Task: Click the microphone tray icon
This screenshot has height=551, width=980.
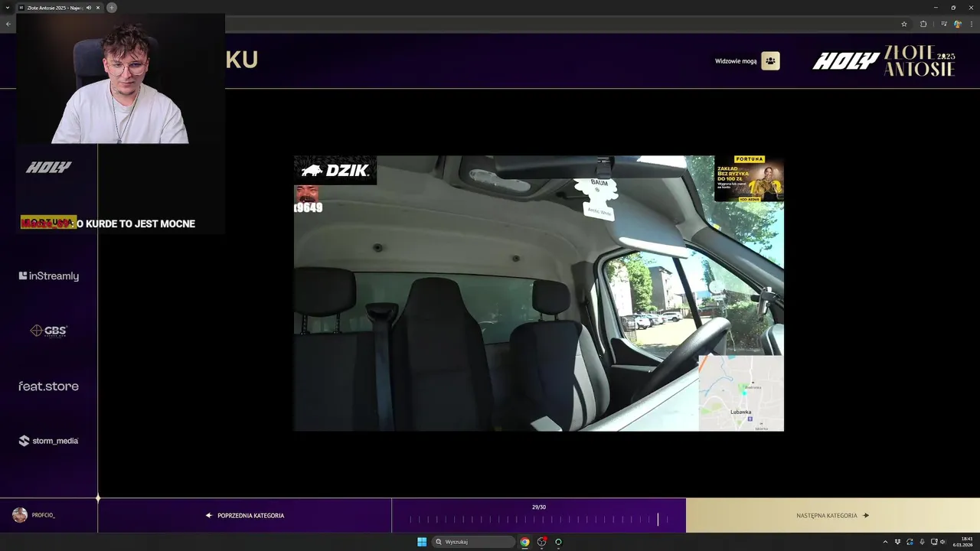Action: click(922, 542)
